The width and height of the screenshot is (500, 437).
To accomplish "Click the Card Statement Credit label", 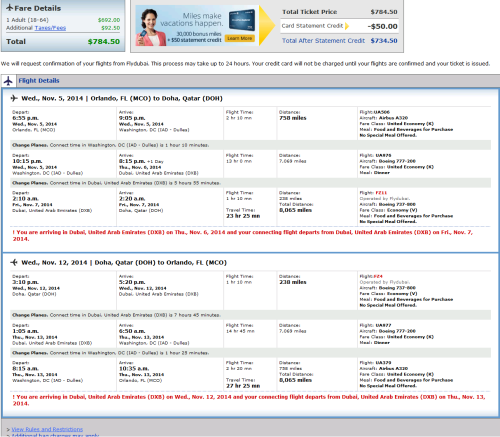I will pos(312,26).
